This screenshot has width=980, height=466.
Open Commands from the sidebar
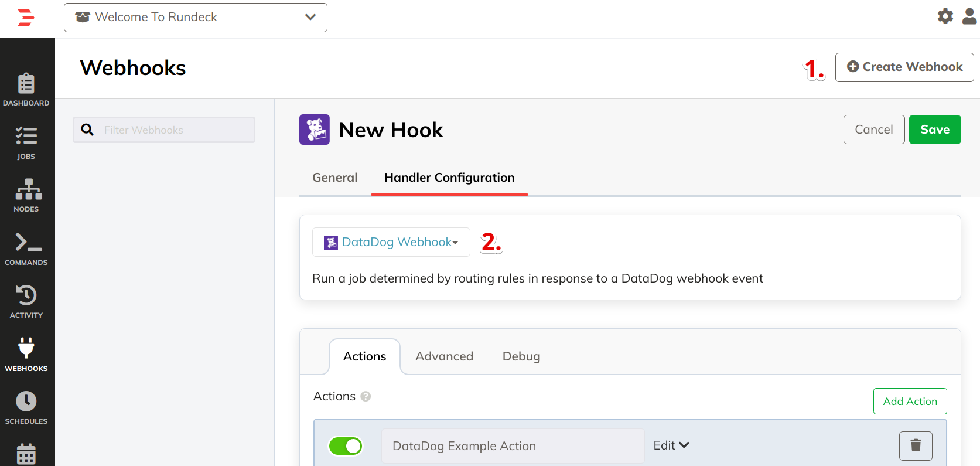coord(26,249)
